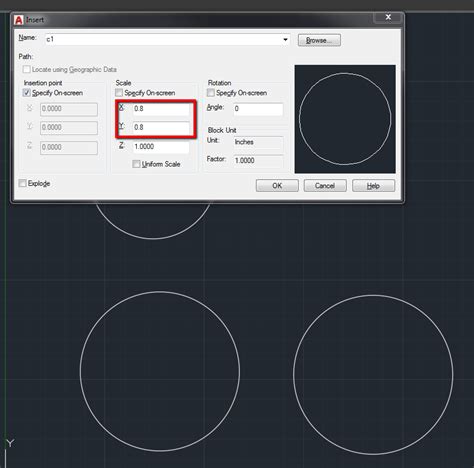Click the Cancel button
Viewport: 474px width, 468px height.
[x=325, y=186]
